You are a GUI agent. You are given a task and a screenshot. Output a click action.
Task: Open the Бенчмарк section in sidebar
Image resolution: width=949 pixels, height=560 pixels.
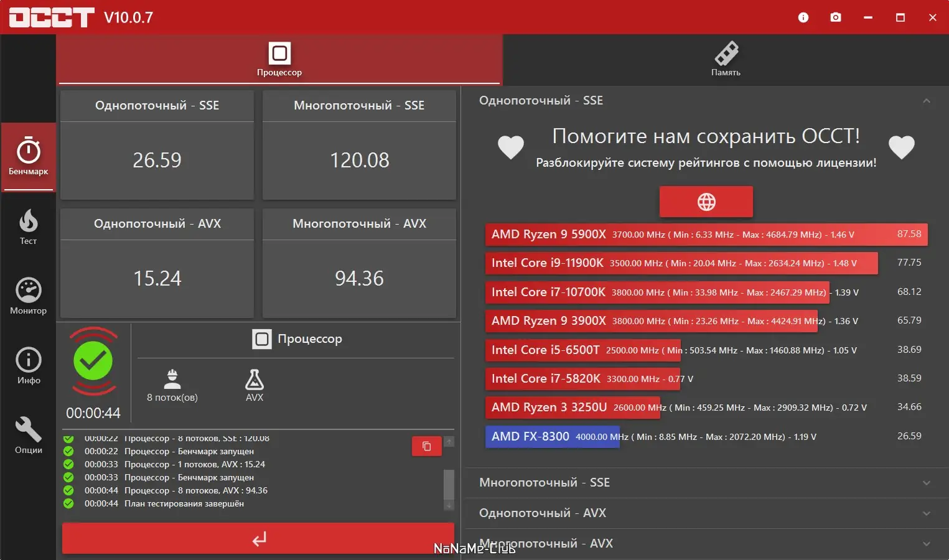click(28, 157)
